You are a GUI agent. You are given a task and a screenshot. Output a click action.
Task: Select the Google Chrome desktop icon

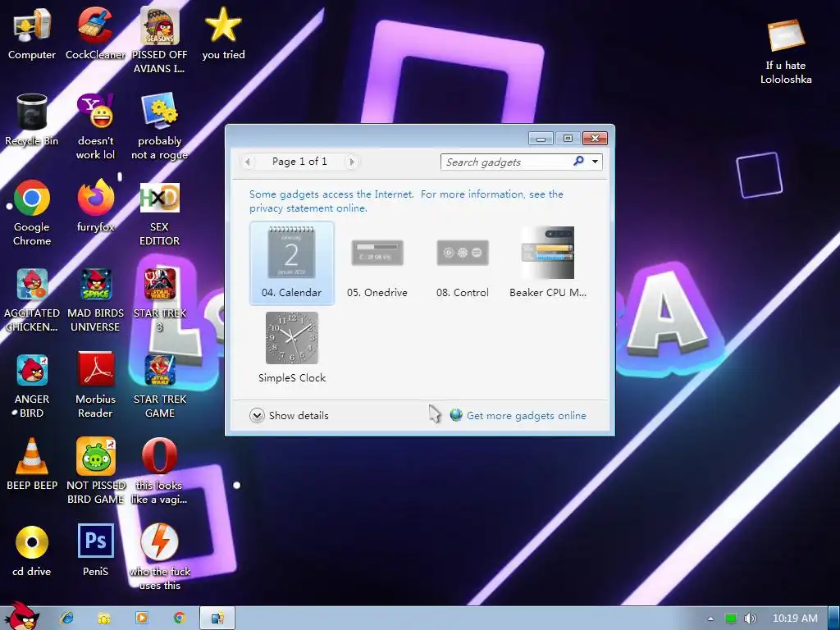point(32,212)
